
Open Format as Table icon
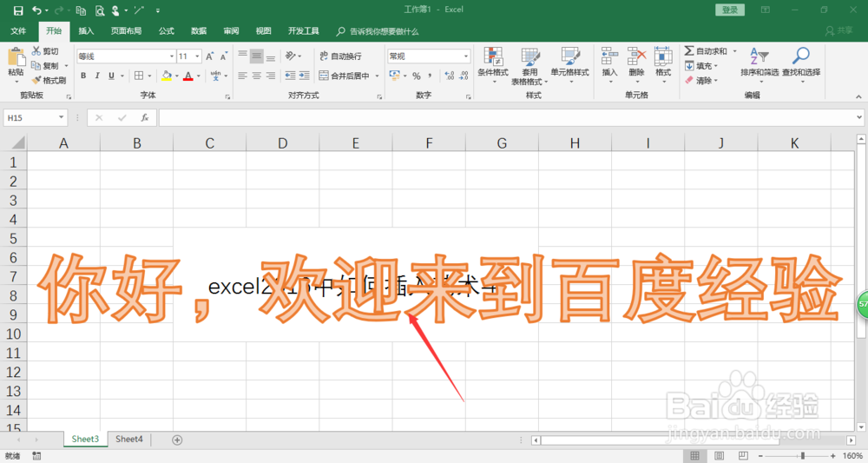click(x=529, y=56)
